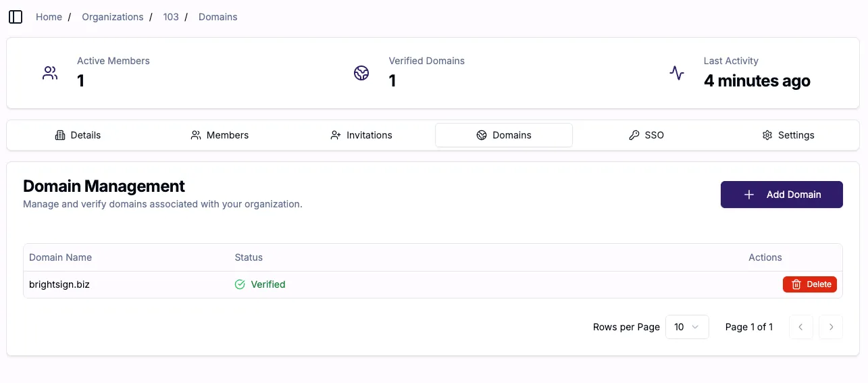Open the 103 breadcrumb link
This screenshot has height=383, width=868.
171,17
